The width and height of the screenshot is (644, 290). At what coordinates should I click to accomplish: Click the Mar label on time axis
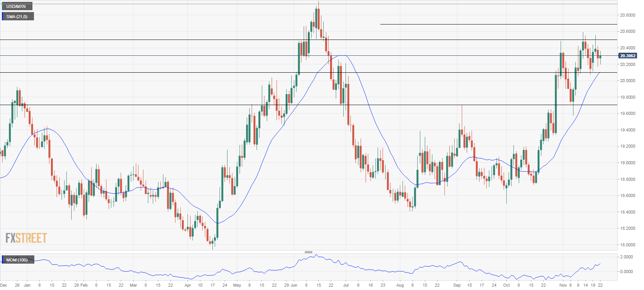[x=133, y=285]
